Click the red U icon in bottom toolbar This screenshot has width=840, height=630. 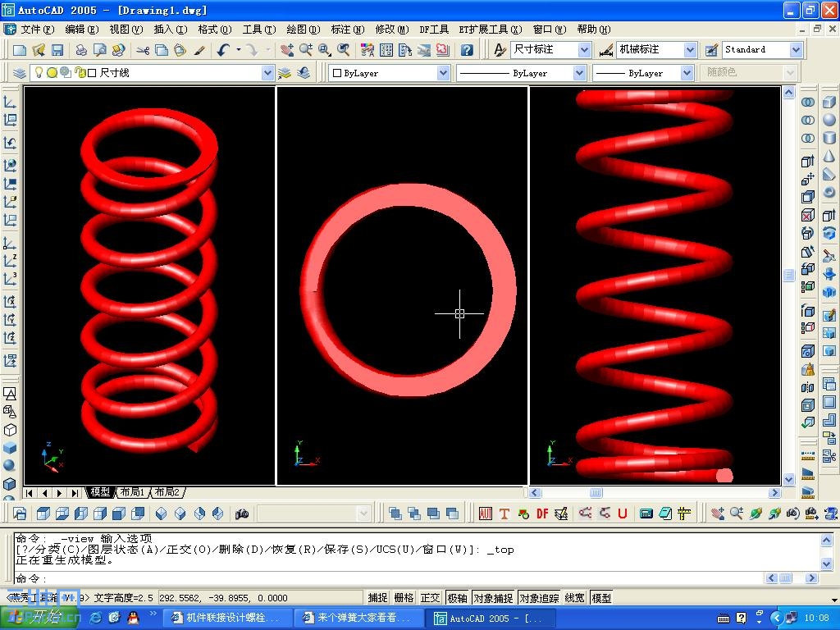(623, 514)
